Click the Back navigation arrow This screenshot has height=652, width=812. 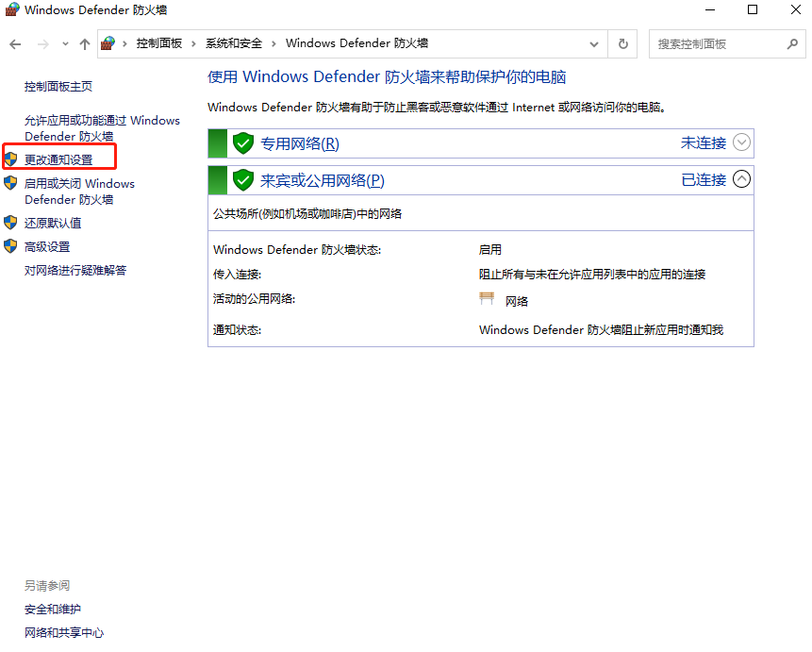click(15, 42)
